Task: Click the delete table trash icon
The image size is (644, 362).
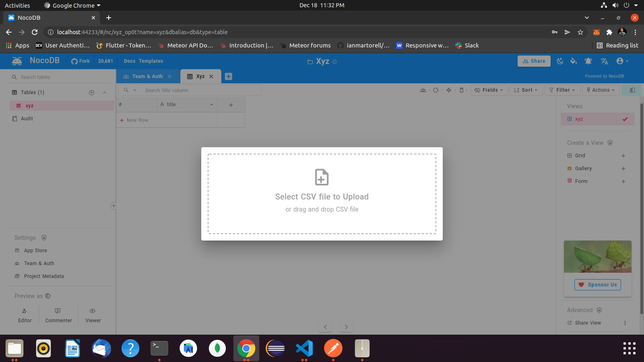Action: pyautogui.click(x=461, y=90)
